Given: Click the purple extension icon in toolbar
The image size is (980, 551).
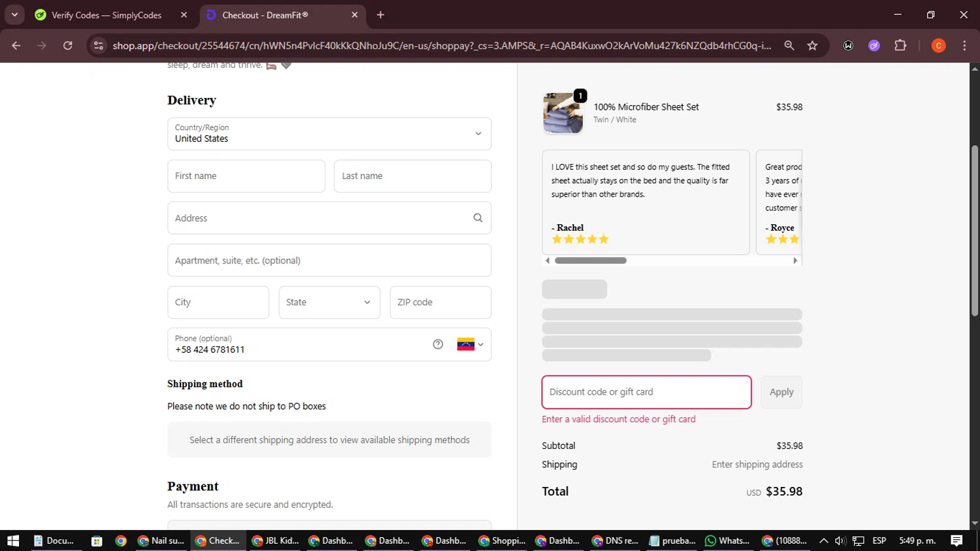Looking at the screenshot, I should coord(874,46).
